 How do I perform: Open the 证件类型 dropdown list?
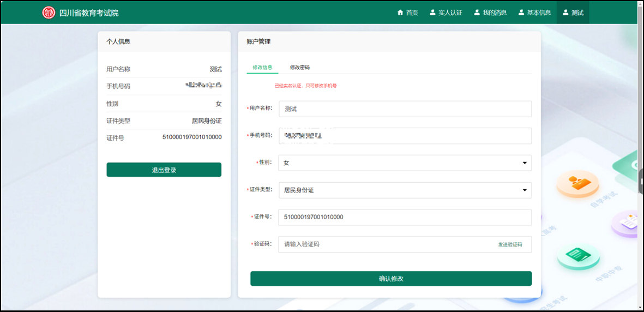click(405, 190)
